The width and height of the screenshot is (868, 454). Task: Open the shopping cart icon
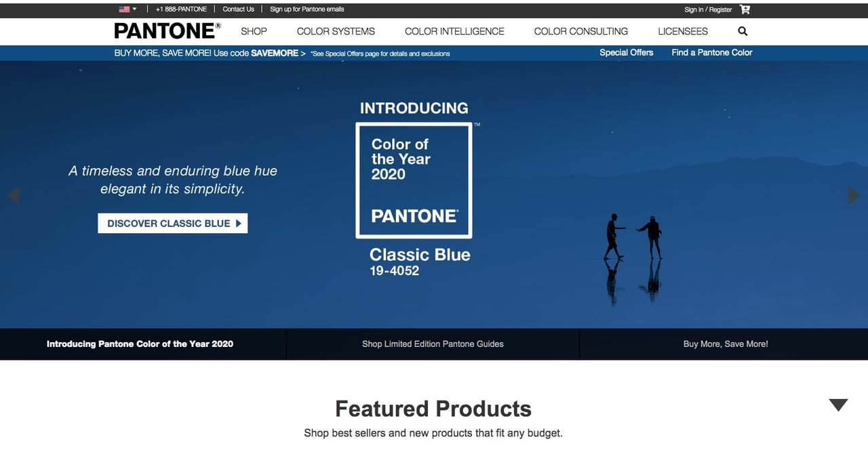[x=745, y=9]
